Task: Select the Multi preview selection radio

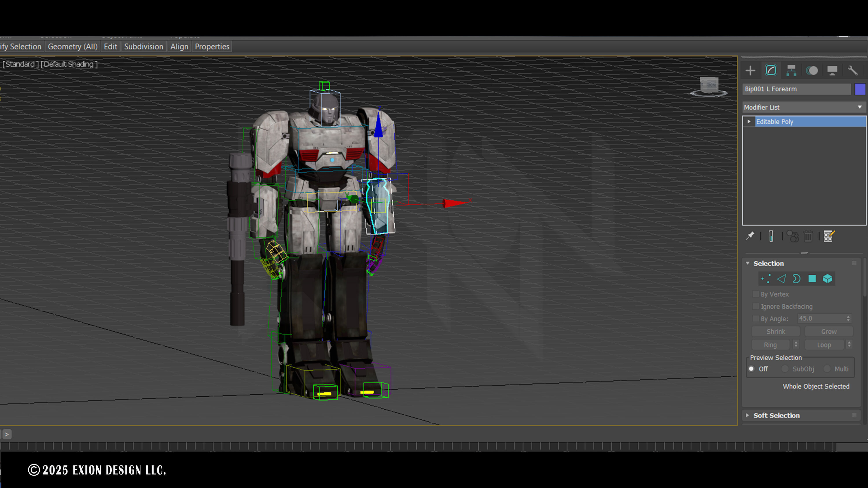Action: coord(827,369)
